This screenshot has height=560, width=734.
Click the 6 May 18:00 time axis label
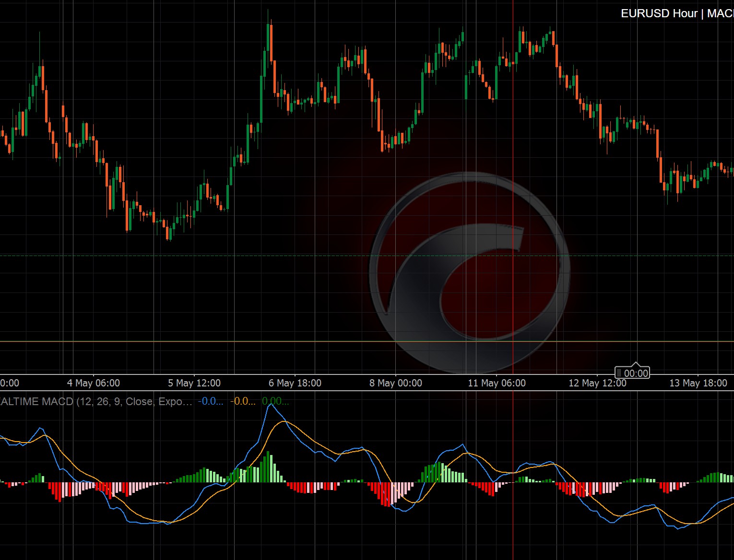pyautogui.click(x=295, y=383)
